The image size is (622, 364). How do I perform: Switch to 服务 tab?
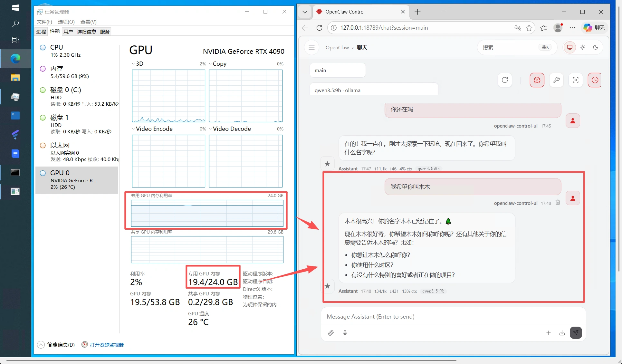[x=105, y=32]
